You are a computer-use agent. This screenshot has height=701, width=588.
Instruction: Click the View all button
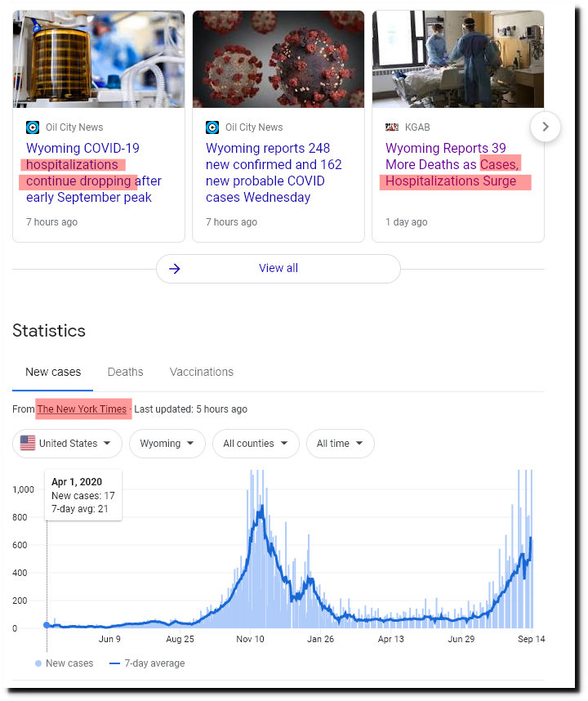coord(278,269)
